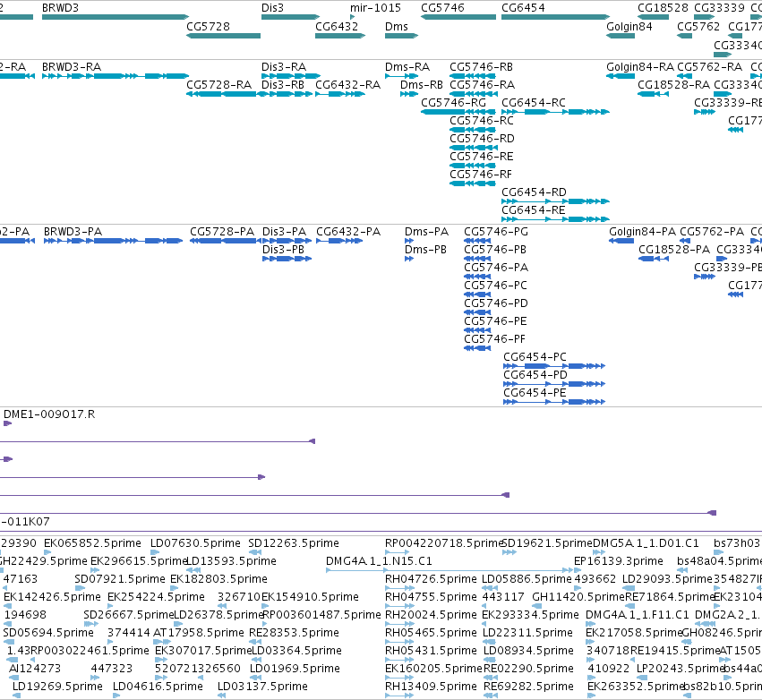Open transcript CG6454-RD
Image resolution: width=762 pixels, height=700 pixels.
tap(555, 201)
